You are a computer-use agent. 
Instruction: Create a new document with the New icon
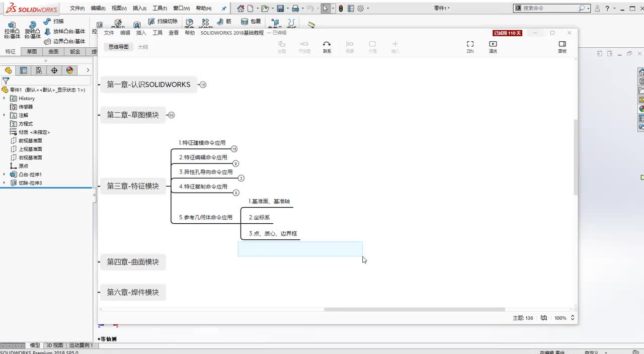250,9
